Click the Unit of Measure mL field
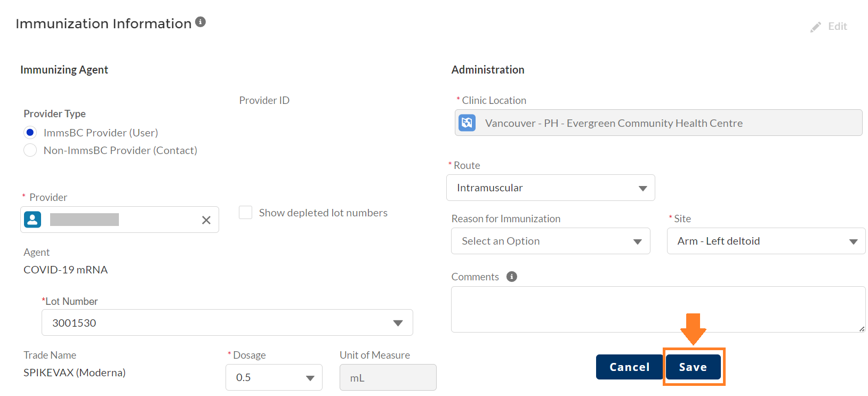This screenshot has width=868, height=396. point(388,377)
